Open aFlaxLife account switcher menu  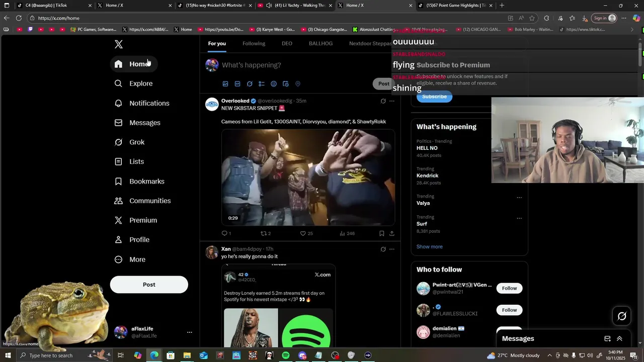tap(189, 332)
